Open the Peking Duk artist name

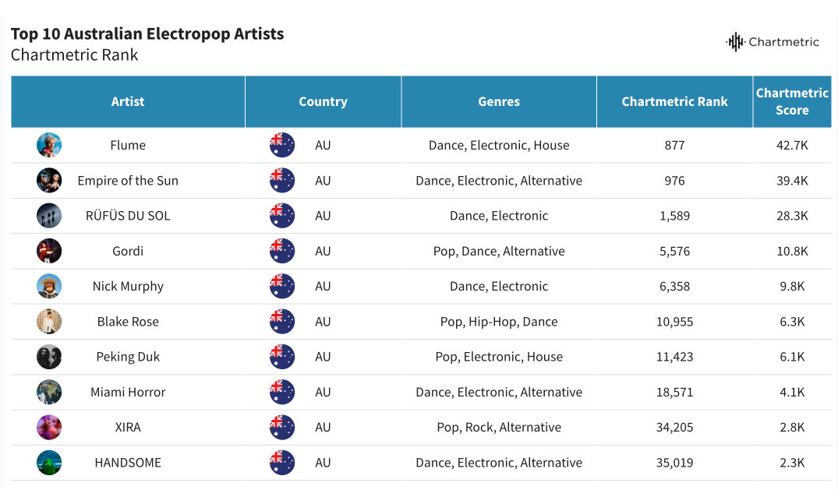tap(128, 357)
